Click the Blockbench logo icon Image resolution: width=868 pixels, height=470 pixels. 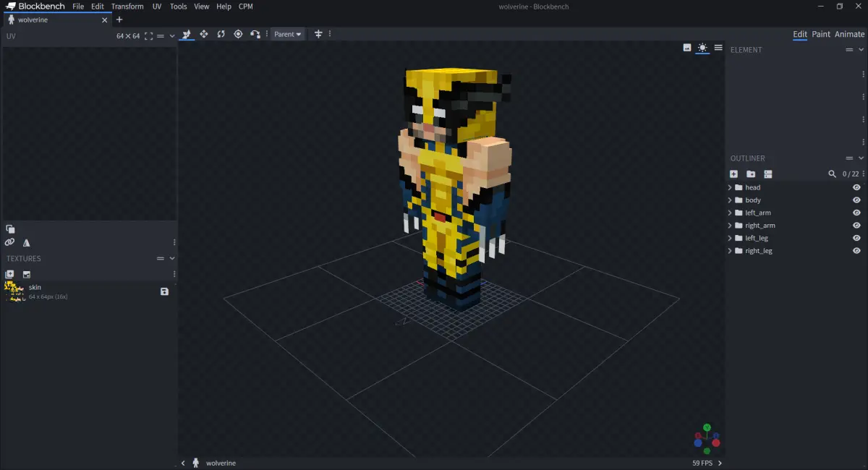pyautogui.click(x=11, y=7)
